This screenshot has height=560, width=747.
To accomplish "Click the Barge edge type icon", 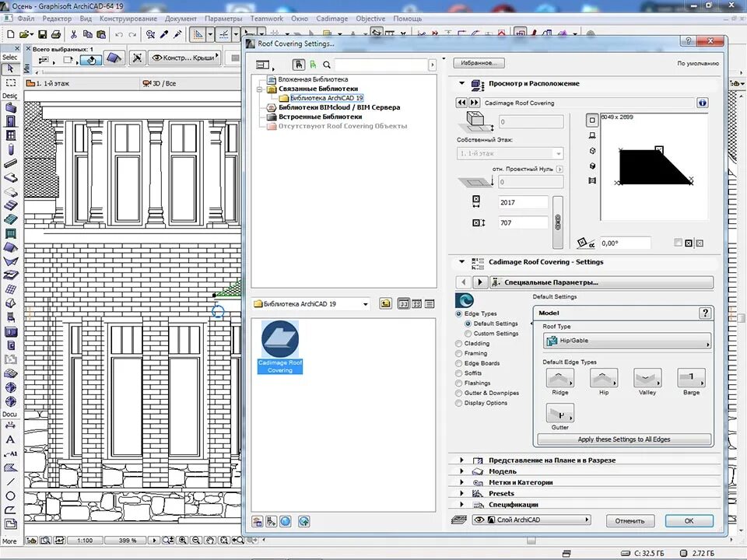I will tap(691, 378).
